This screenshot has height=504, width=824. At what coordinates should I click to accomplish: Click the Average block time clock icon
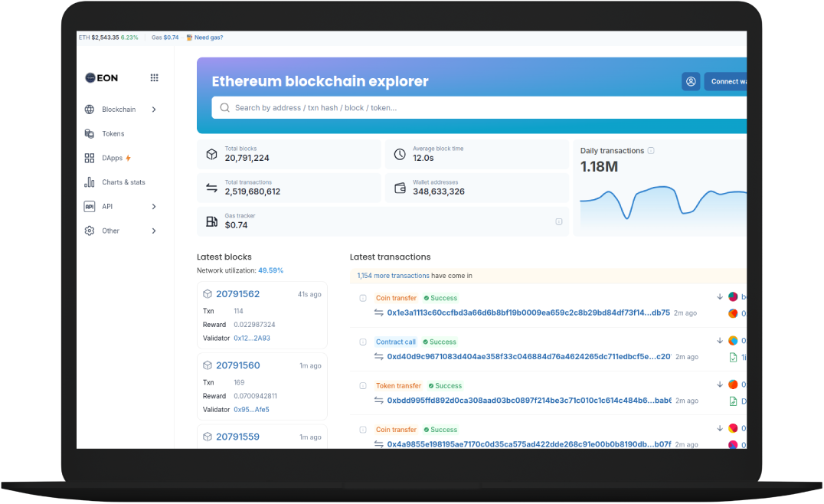pos(400,154)
